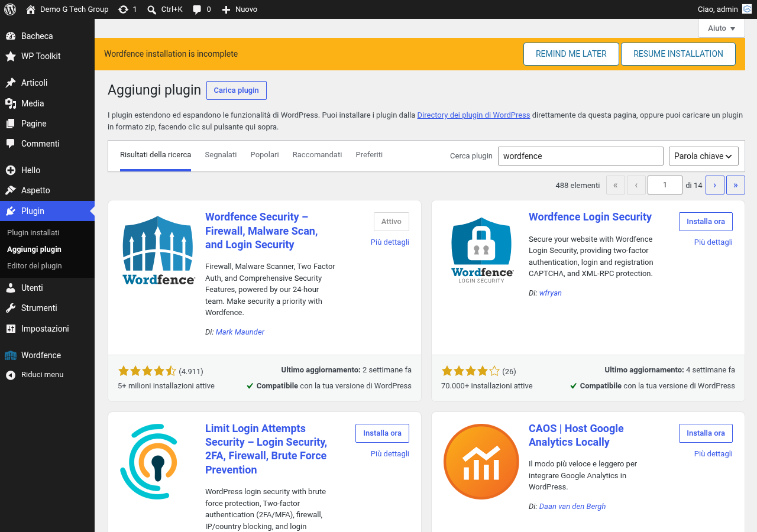Click the CAOS analytics plugin logo
The height and width of the screenshot is (532, 757).
point(481,462)
